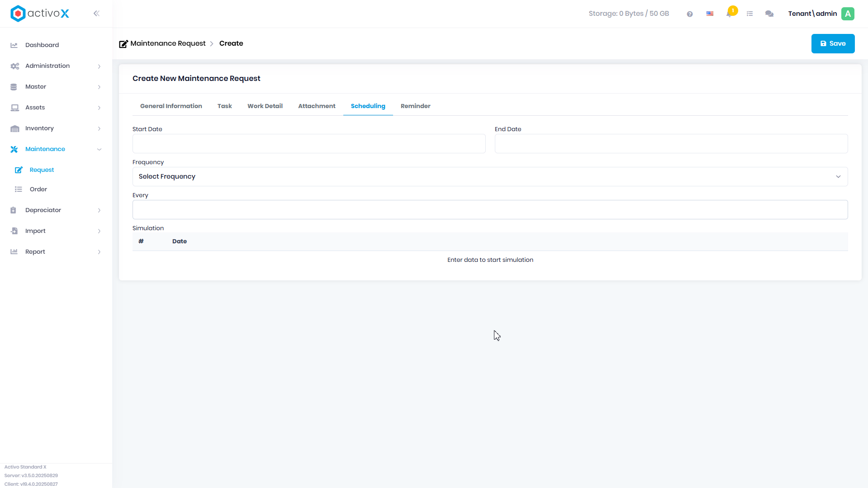Switch to the Task tab
The image size is (868, 488).
point(224,106)
